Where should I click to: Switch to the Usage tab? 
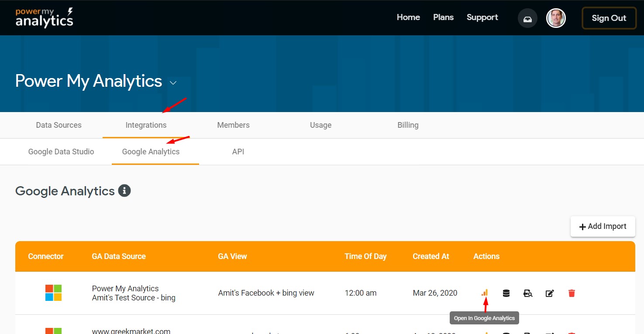321,125
